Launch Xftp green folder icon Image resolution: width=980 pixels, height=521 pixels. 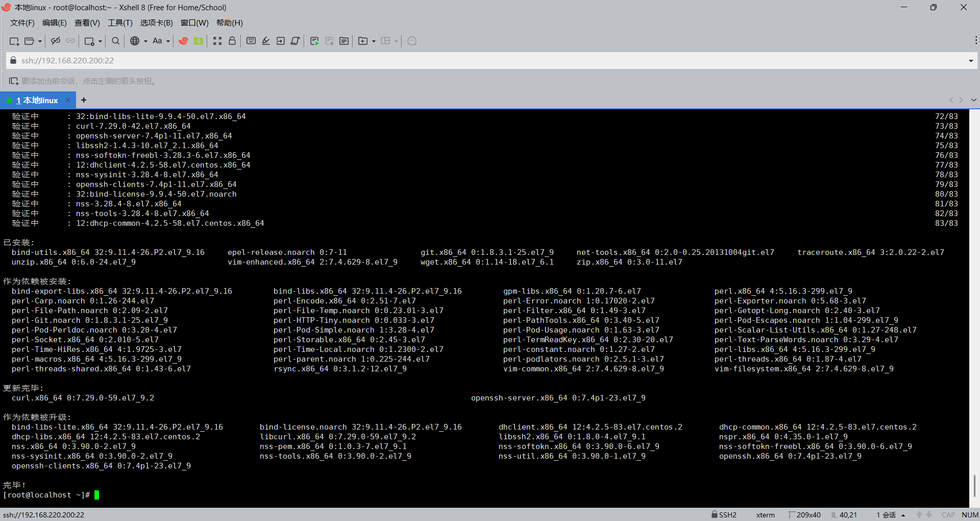pos(199,41)
